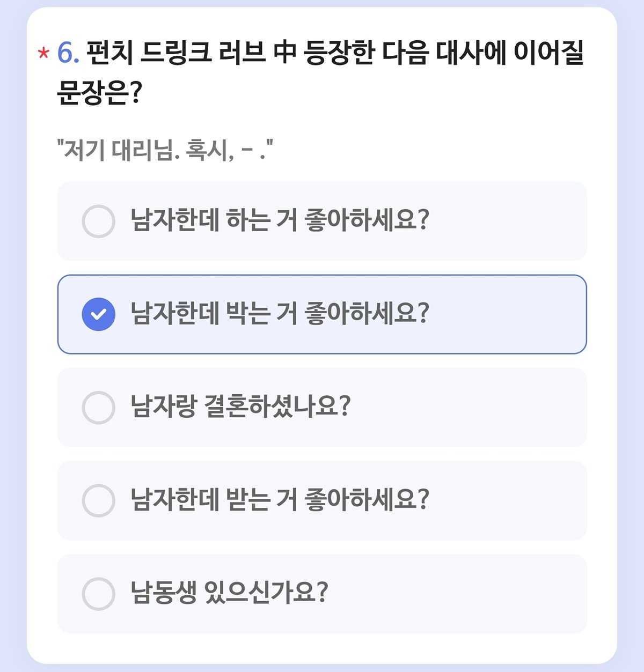Click the blue question number "6."
644x672 pixels.
pyautogui.click(x=68, y=54)
